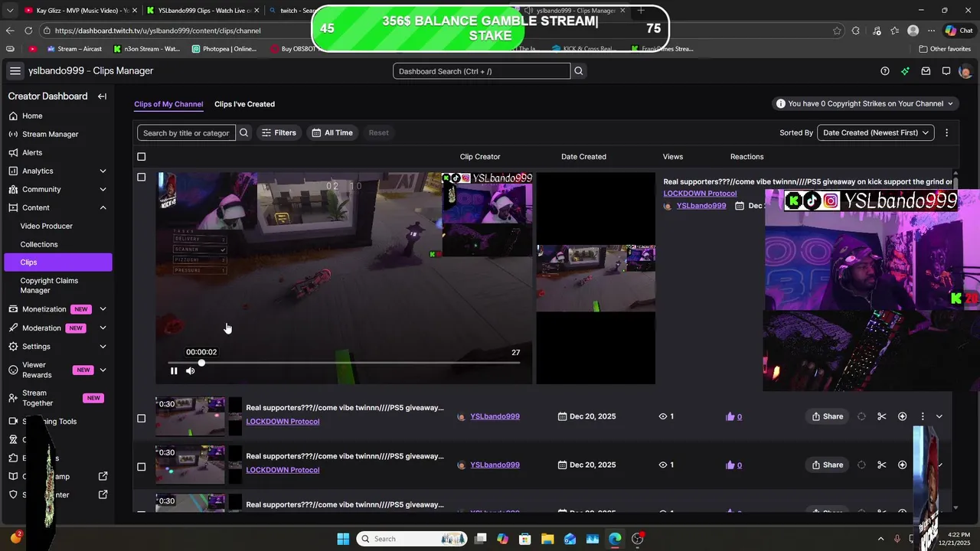Viewport: 980px width, 551px height.
Task: Click thumbs-up reaction on second clip row
Action: tap(730, 465)
